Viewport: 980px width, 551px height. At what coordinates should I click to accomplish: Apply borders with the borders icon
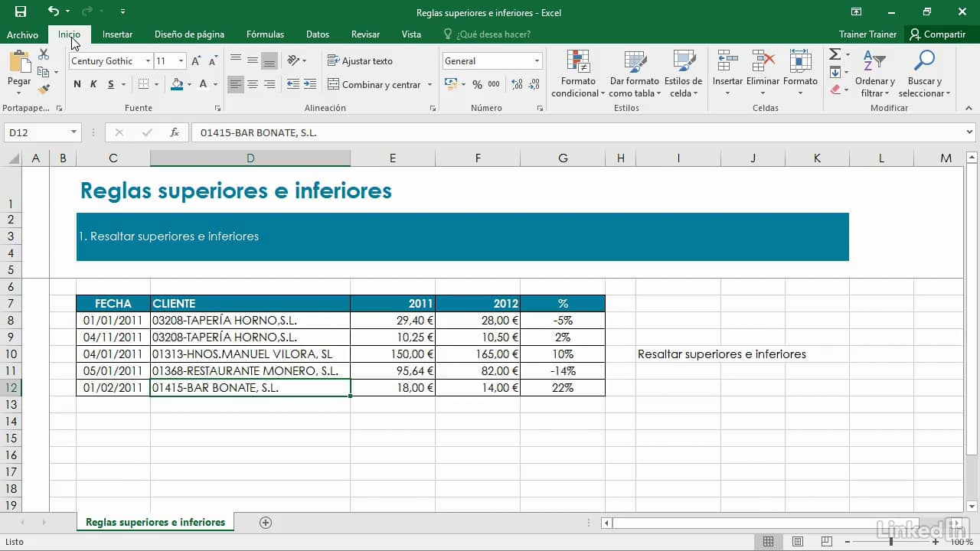144,84
